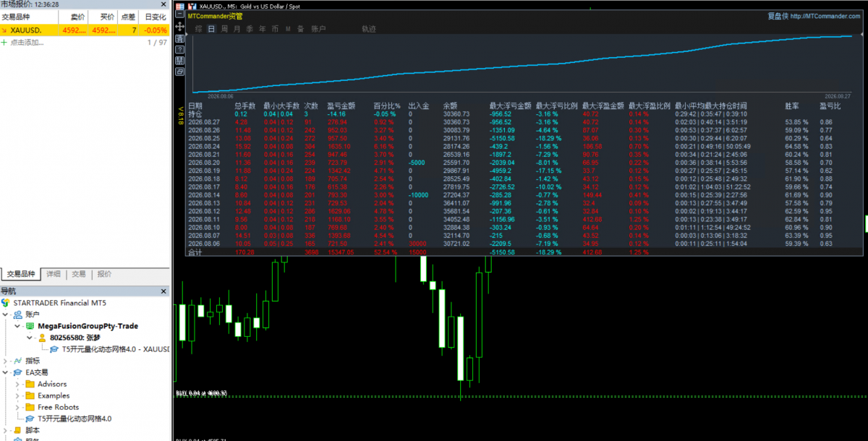Click the four-arrow move icon on MTCommander sidebar
This screenshot has height=441, width=868.
coord(179,27)
